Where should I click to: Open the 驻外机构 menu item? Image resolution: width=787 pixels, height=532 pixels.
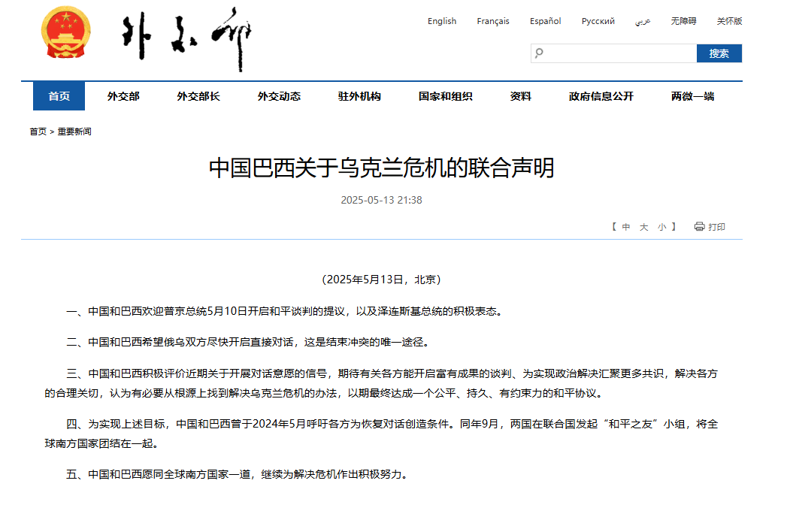pos(359,96)
